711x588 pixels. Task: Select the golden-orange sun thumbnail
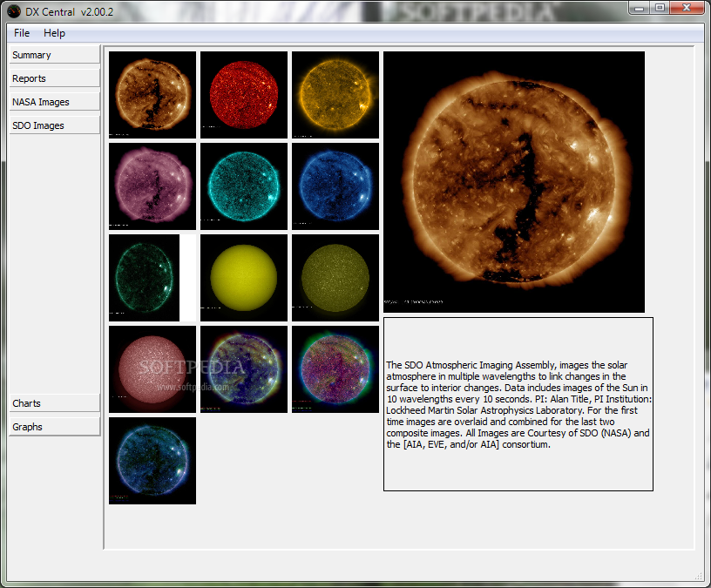(335, 95)
